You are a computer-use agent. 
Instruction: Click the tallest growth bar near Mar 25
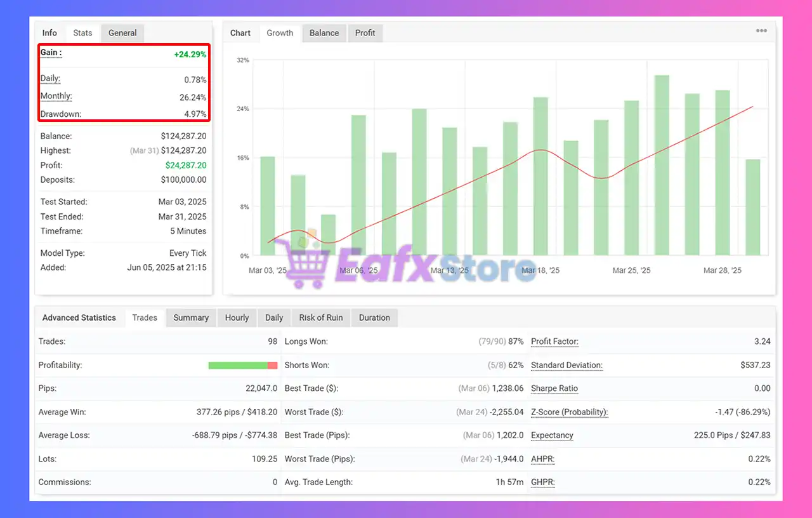(662, 165)
